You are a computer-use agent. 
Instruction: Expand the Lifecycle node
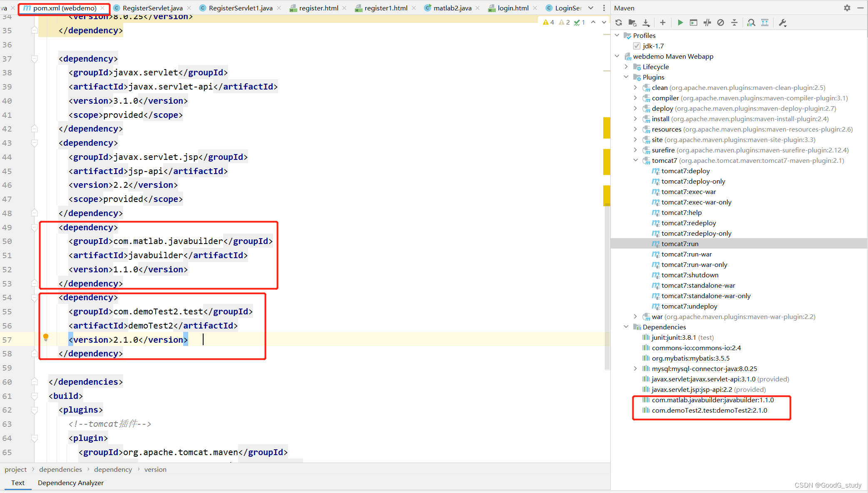point(626,67)
